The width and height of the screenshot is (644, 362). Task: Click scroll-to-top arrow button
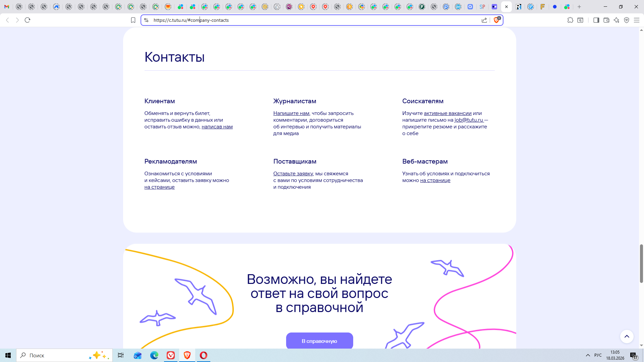[627, 337]
